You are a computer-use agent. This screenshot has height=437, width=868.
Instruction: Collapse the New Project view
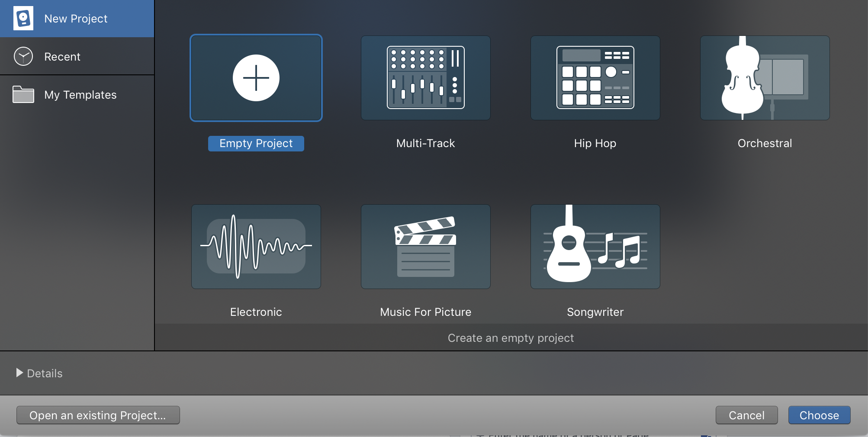(76, 18)
